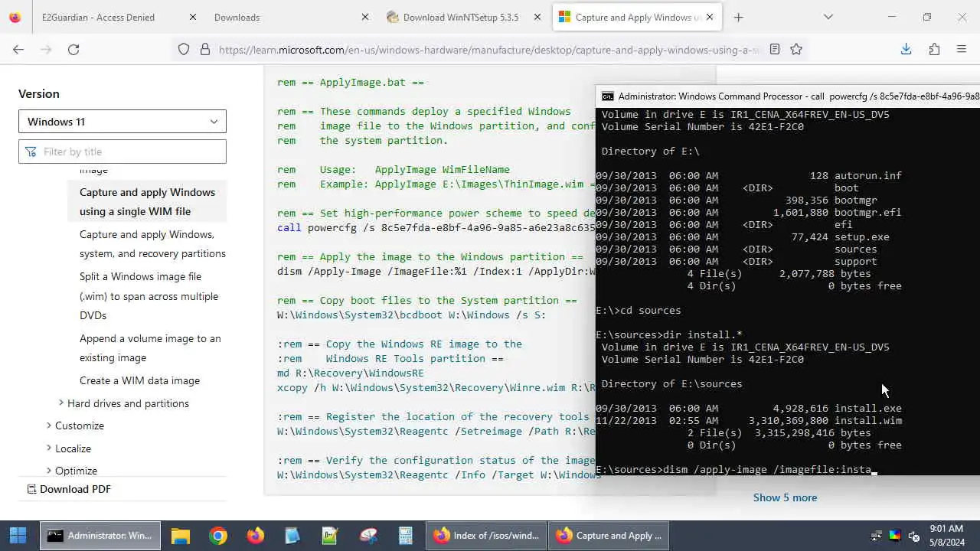Open the colorful display tray icon
The height and width of the screenshot is (551, 980).
point(895,536)
